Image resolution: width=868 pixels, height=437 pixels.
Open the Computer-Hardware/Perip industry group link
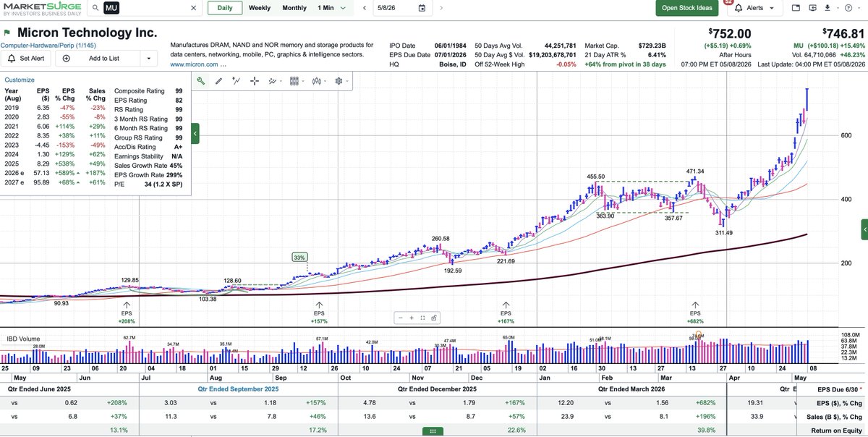tap(48, 45)
